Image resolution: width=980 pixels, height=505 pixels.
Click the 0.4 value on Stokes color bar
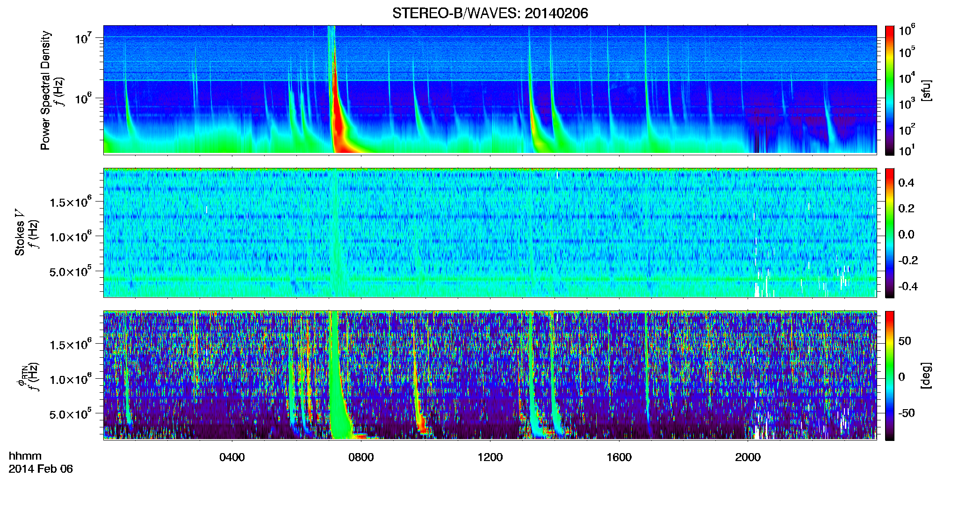pos(906,183)
